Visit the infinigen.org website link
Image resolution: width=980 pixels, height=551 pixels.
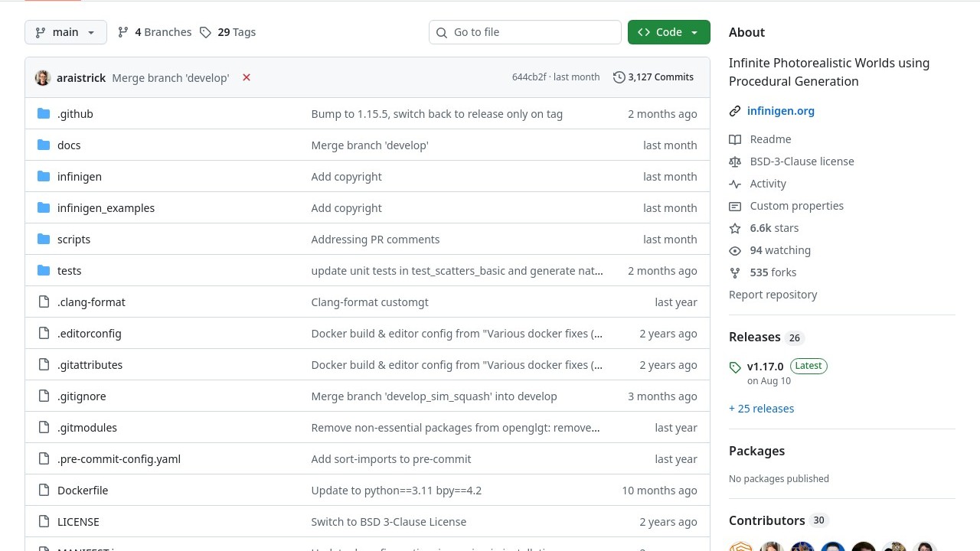coord(780,111)
